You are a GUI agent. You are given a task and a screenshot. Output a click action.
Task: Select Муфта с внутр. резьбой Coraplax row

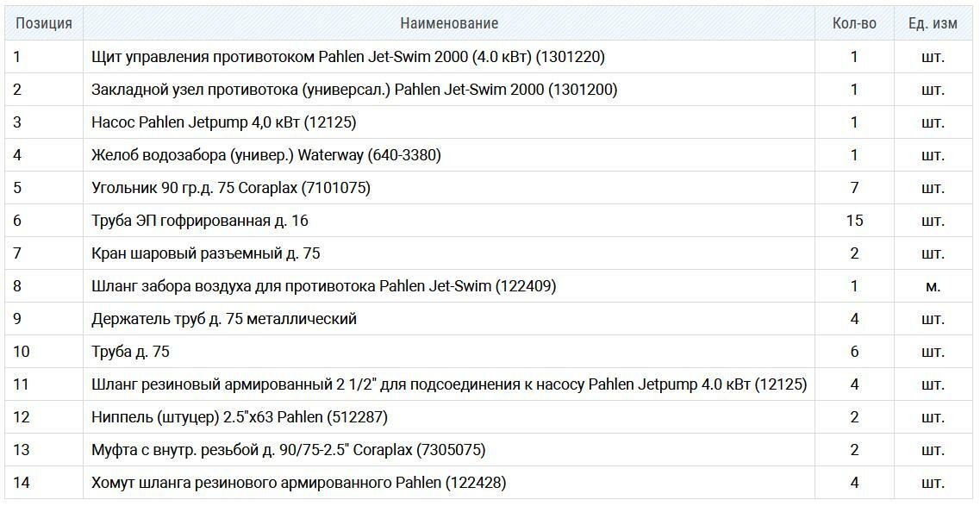click(489, 450)
